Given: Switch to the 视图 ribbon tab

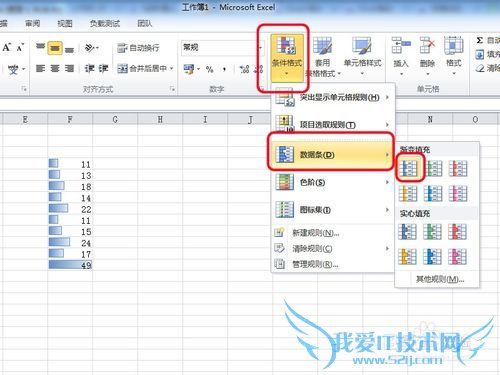Looking at the screenshot, I should [65, 23].
